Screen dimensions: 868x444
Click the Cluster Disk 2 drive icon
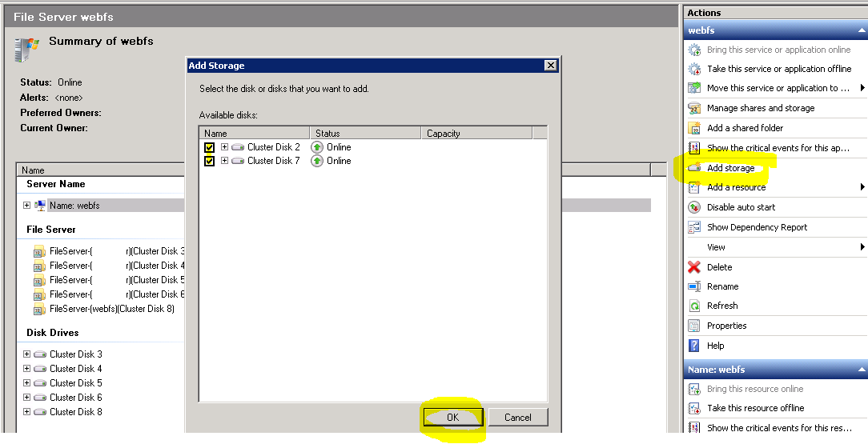click(x=238, y=147)
